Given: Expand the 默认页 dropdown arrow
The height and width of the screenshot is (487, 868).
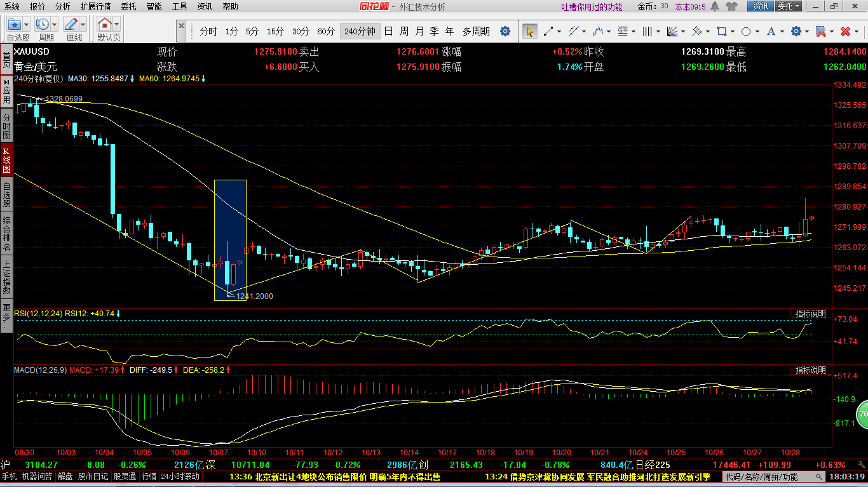Looking at the screenshot, I should click(117, 25).
